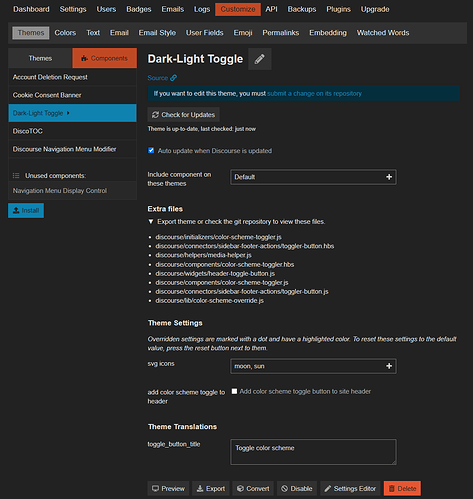Viewport: 473px width, 499px height.
Task: Expand the svg icons list selector
Action: coord(313,366)
